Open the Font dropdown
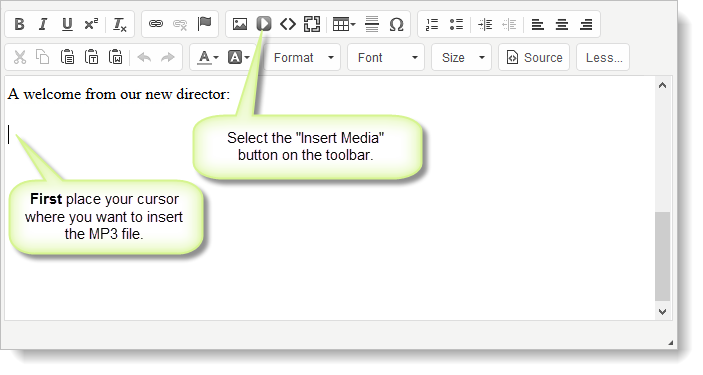Screen dimensions: 703x375 tap(386, 57)
